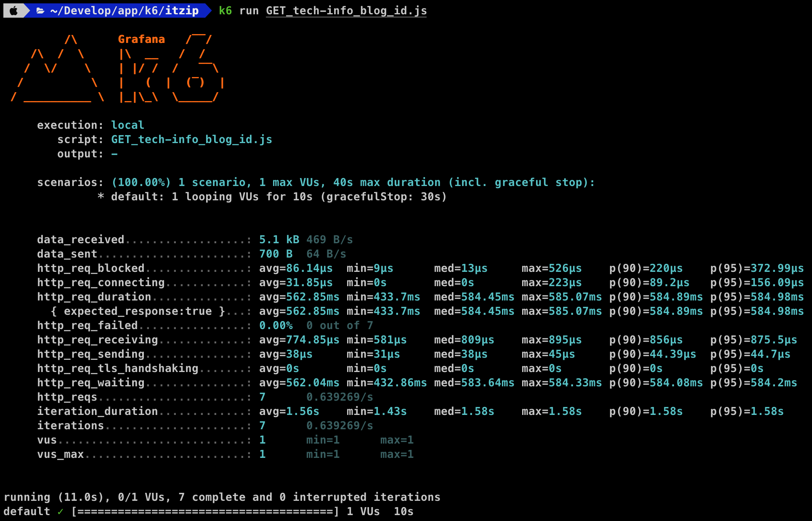Click the data_received 5.1 kB value
This screenshot has height=521, width=812.
tap(279, 239)
